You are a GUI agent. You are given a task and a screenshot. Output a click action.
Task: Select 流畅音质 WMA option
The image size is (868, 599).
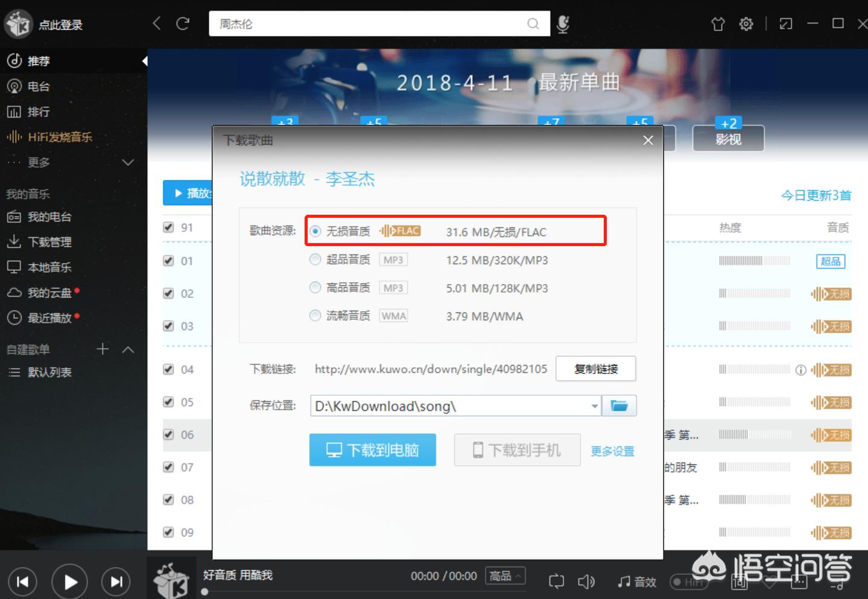coord(315,315)
